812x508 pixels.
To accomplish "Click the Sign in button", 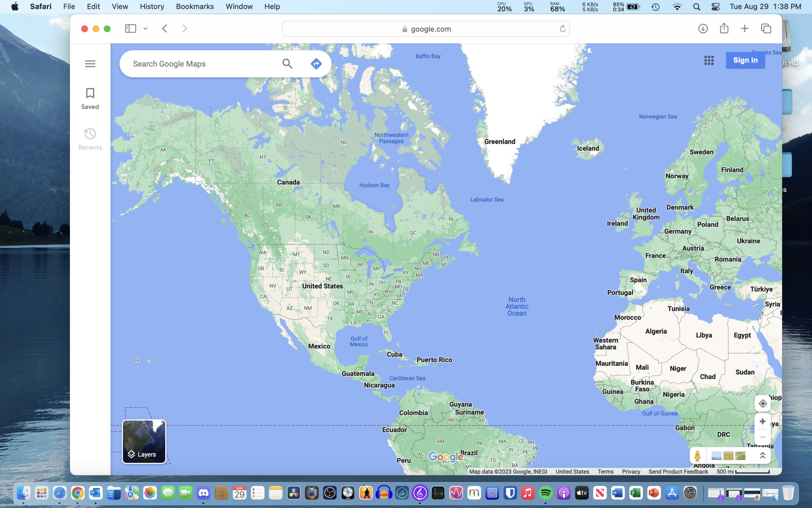I will coord(745,60).
